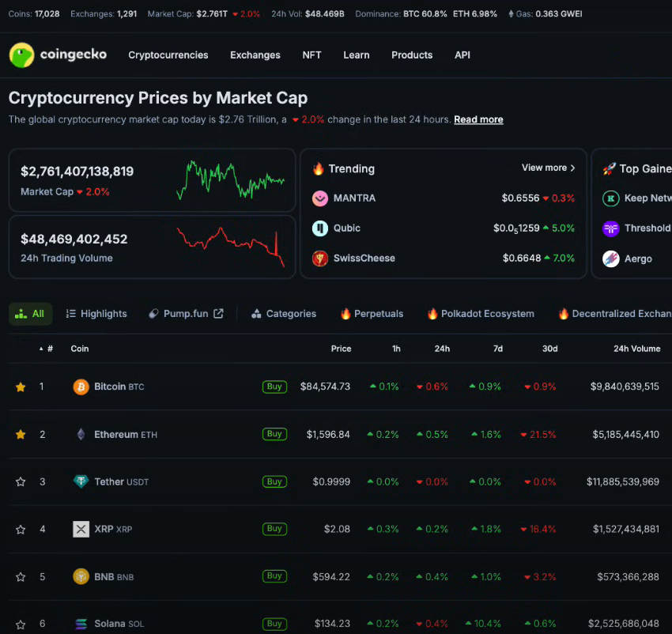The height and width of the screenshot is (634, 672).
Task: Open the Cryptocurrencies nav menu
Action: click(168, 55)
